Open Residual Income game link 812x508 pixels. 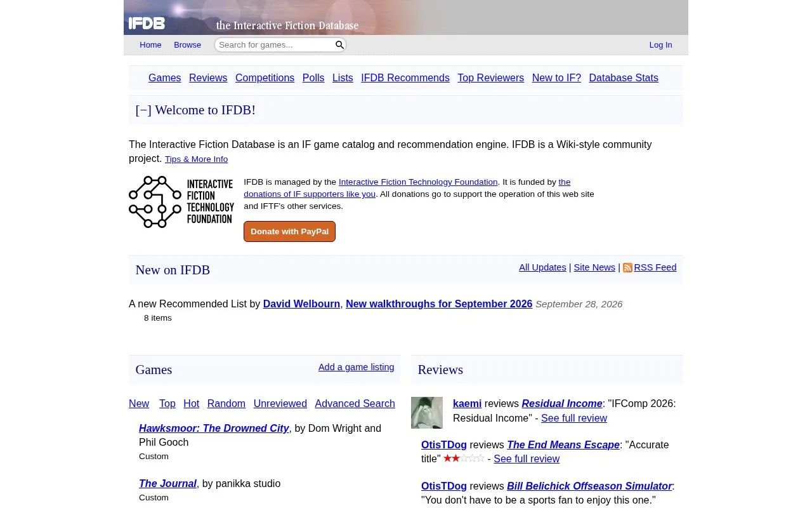562,403
